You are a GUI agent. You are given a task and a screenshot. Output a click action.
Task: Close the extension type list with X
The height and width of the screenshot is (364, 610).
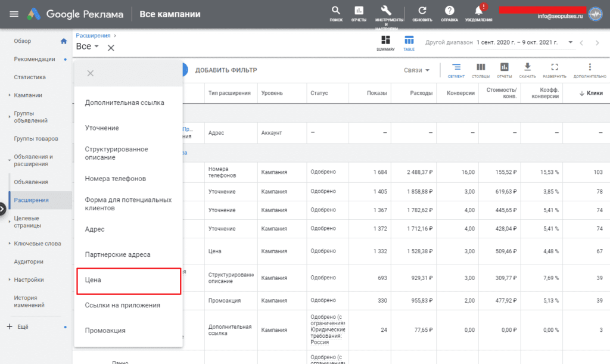coord(91,73)
